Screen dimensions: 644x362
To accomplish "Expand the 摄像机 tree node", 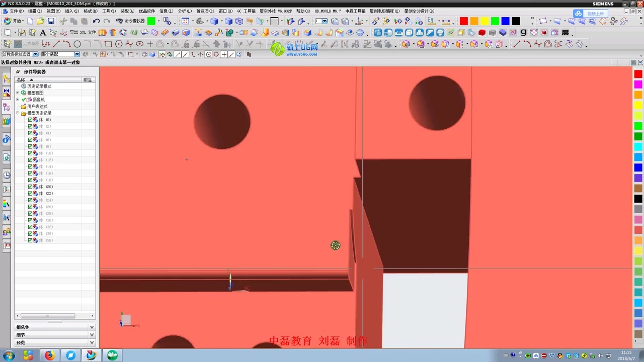I will pyautogui.click(x=18, y=100).
